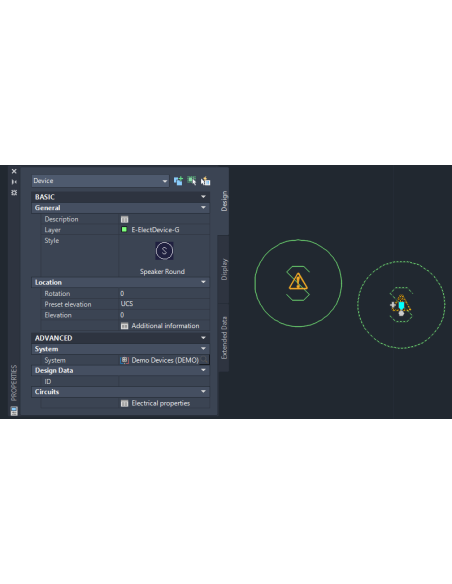Screen dimensions: 452x584
Task: Close the Properties palette
Action: (x=14, y=171)
